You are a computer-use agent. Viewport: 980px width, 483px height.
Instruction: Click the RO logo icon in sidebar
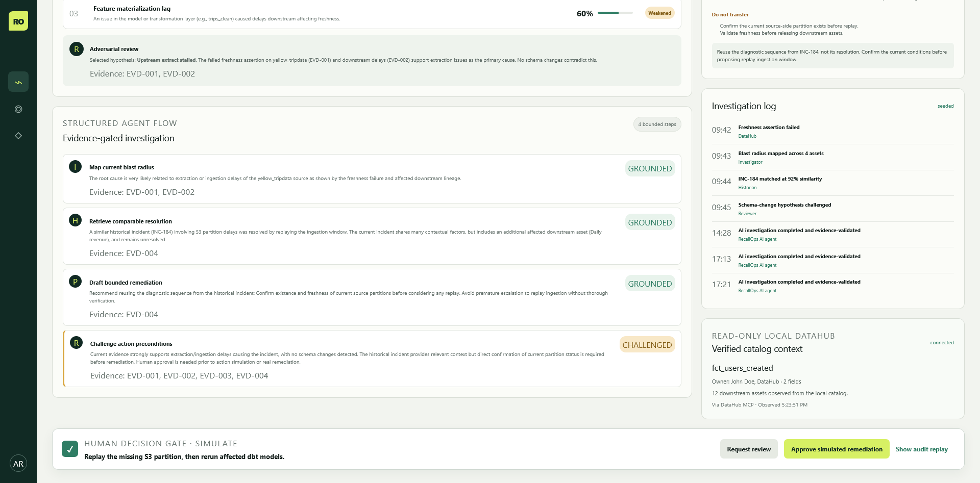click(18, 21)
